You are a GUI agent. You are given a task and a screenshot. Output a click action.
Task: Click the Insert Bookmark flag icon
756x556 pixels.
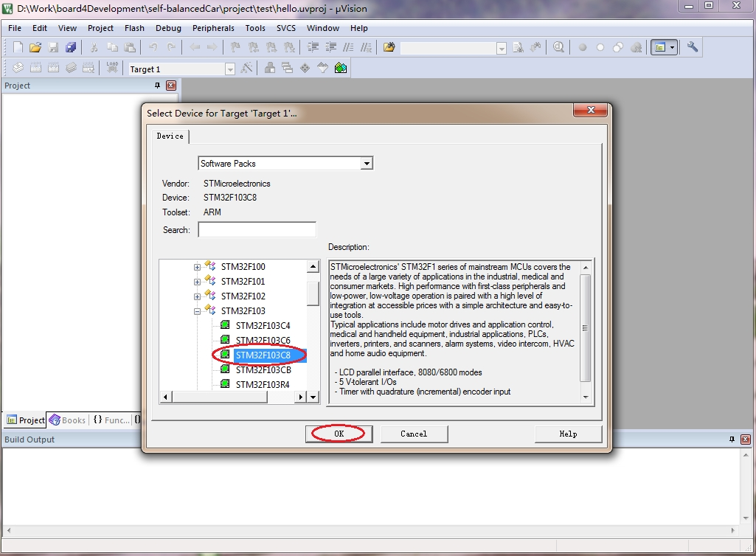[x=235, y=47]
